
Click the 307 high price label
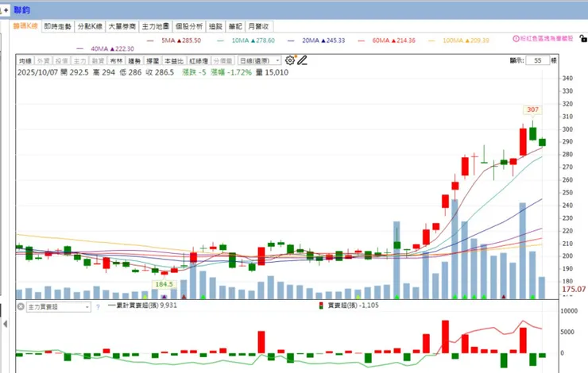(x=532, y=110)
